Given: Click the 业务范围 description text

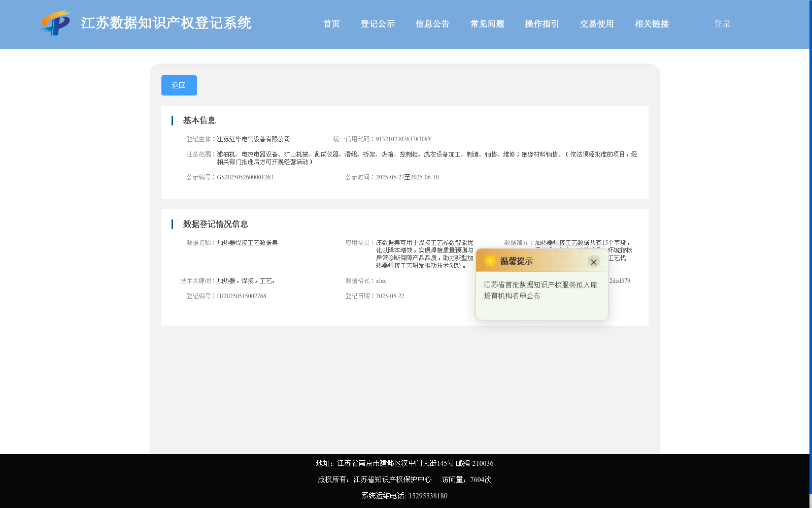Looking at the screenshot, I should pyautogui.click(x=427, y=158).
